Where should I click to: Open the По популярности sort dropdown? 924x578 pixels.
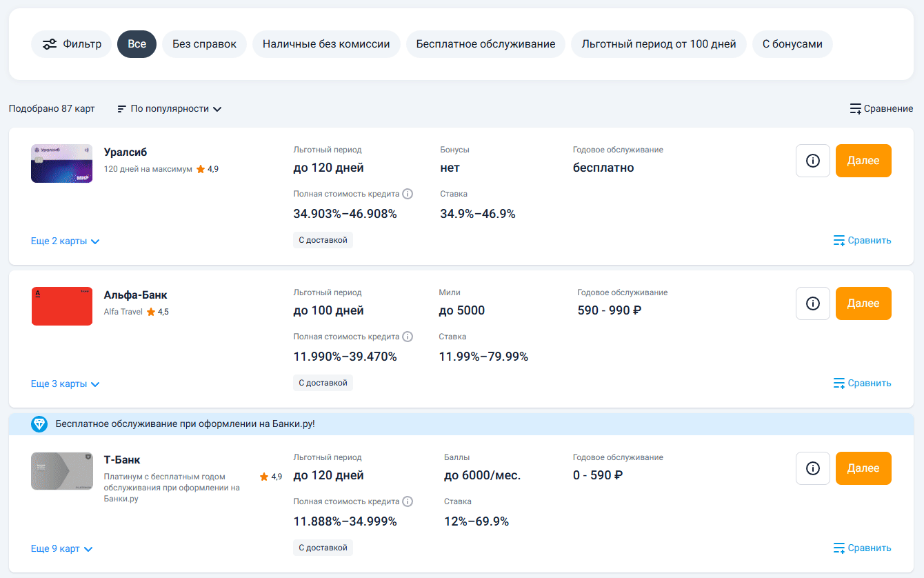[170, 109]
